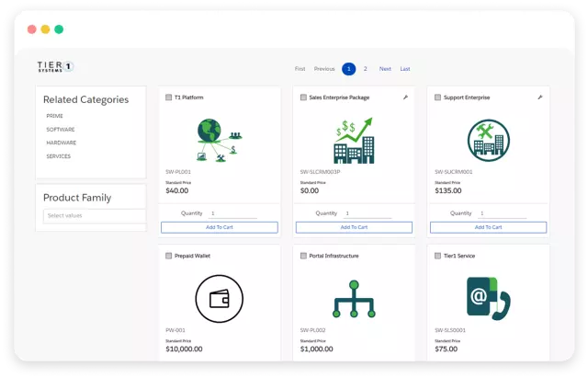
Task: Add T1 Platform to cart
Action: click(x=220, y=226)
